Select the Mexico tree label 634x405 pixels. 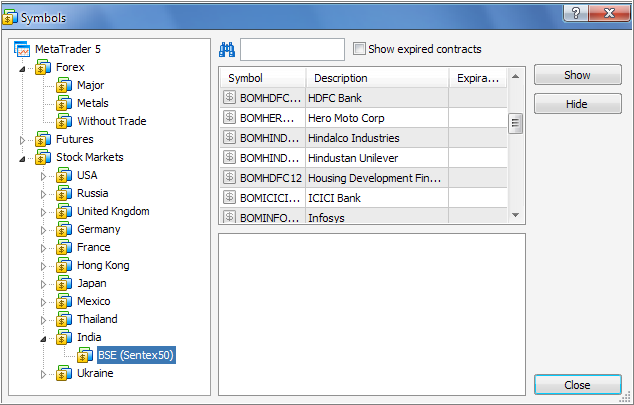click(94, 301)
